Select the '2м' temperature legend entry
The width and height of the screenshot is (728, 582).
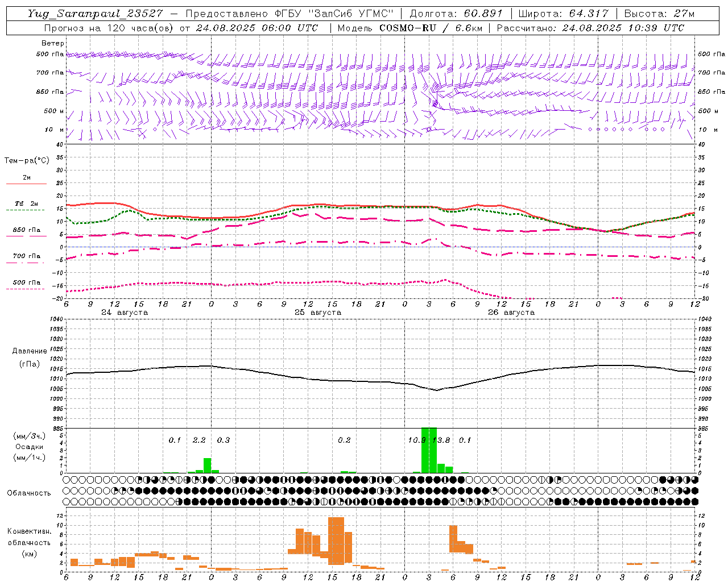coord(27,177)
